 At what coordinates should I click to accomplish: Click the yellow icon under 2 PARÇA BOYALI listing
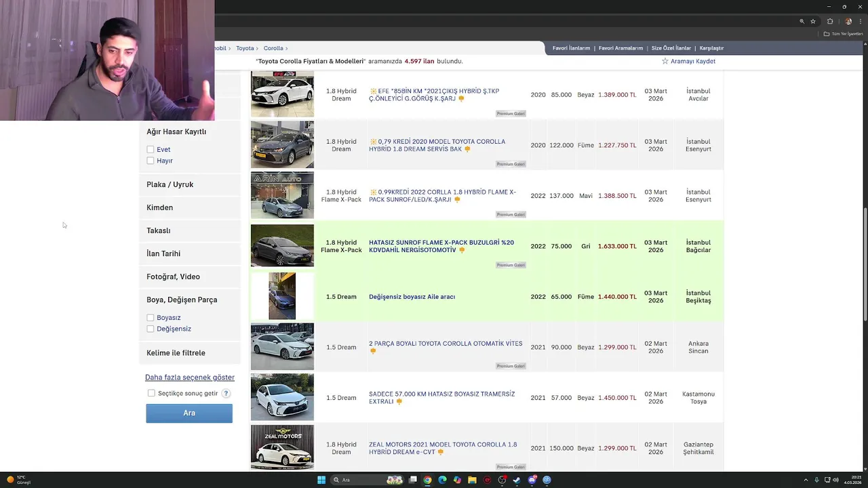click(x=372, y=351)
